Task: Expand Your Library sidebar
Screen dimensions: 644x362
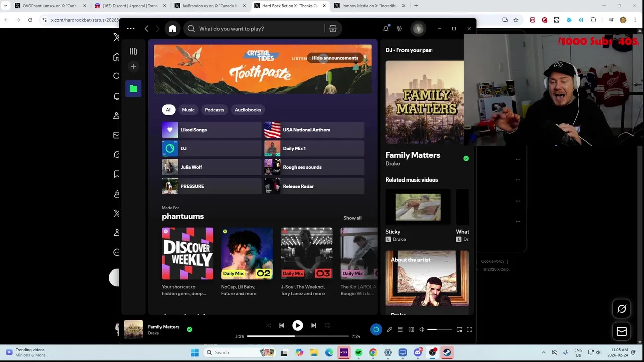Action: click(133, 51)
